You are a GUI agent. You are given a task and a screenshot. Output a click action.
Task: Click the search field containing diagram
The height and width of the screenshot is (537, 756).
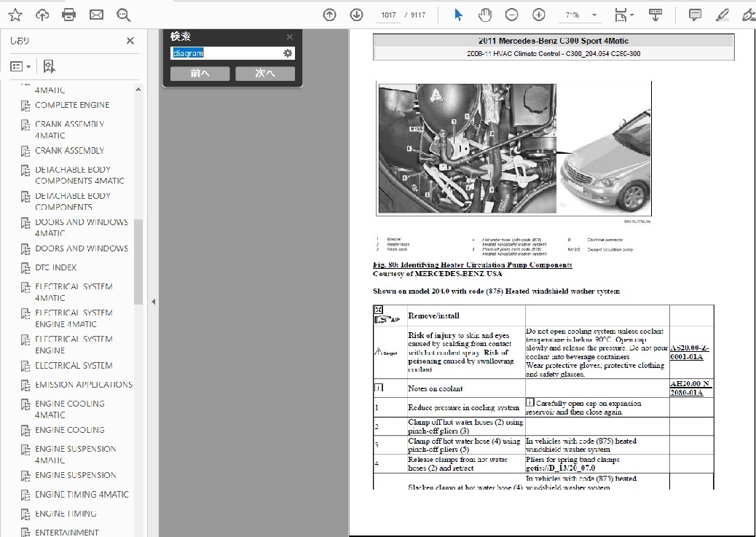pos(226,53)
